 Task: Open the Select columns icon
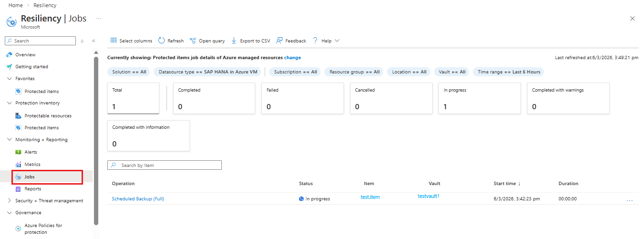[x=114, y=41]
